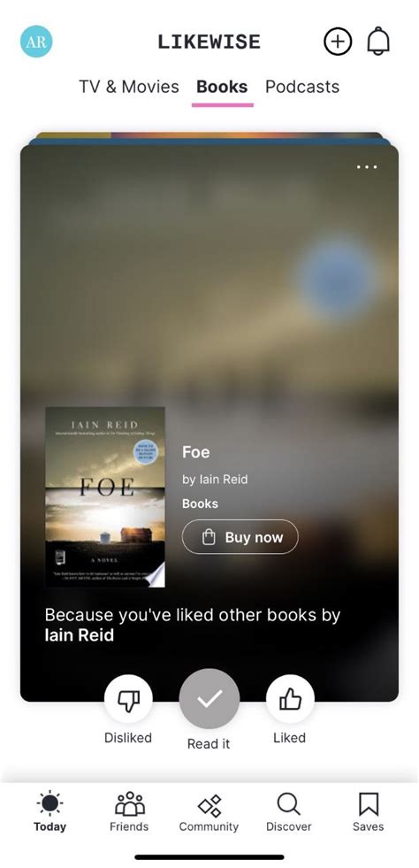Tap the thumbs-up Liked icon
419x868 pixels.
point(290,699)
